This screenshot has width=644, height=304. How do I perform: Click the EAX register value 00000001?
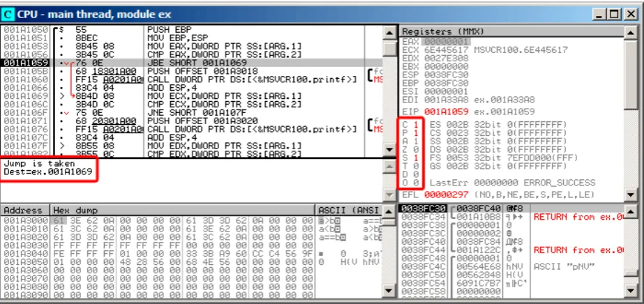pos(446,42)
